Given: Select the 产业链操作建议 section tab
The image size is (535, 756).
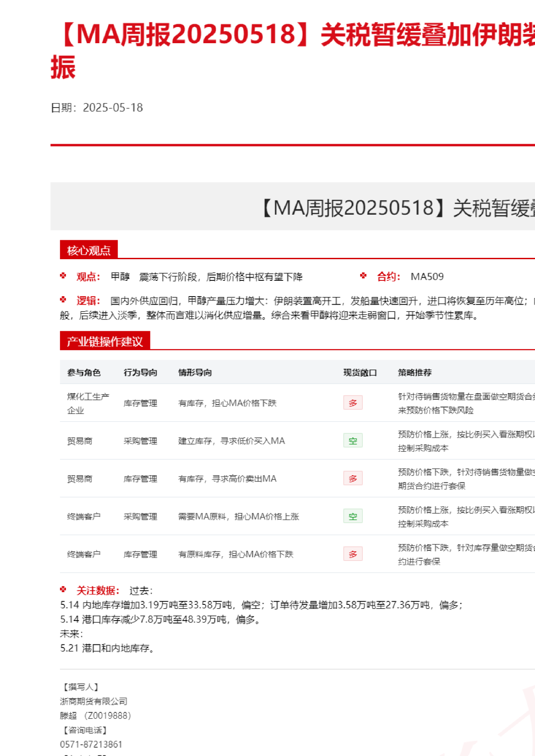Looking at the screenshot, I should pos(104,341).
